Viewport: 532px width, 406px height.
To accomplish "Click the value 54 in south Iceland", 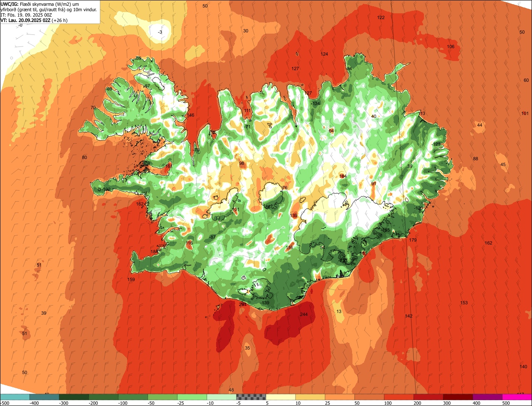I will coord(323,247).
